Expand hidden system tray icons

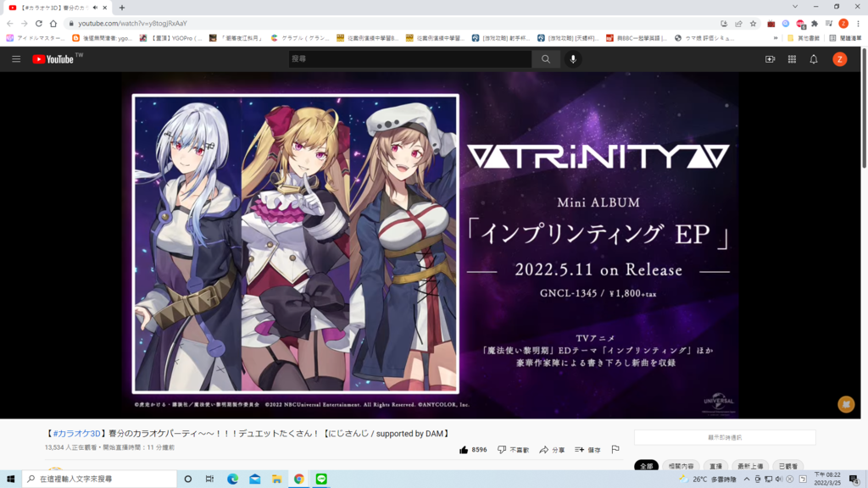[746, 480]
